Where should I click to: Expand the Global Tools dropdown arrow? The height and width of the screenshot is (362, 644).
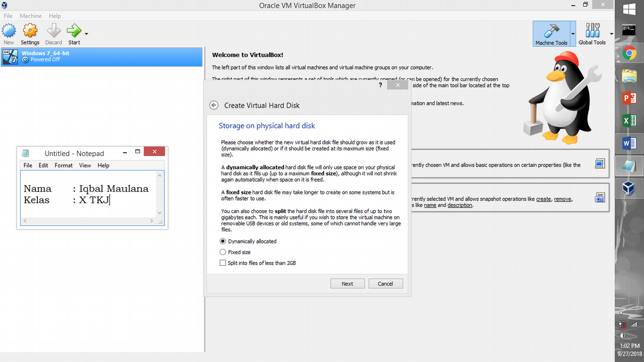pyautogui.click(x=612, y=33)
